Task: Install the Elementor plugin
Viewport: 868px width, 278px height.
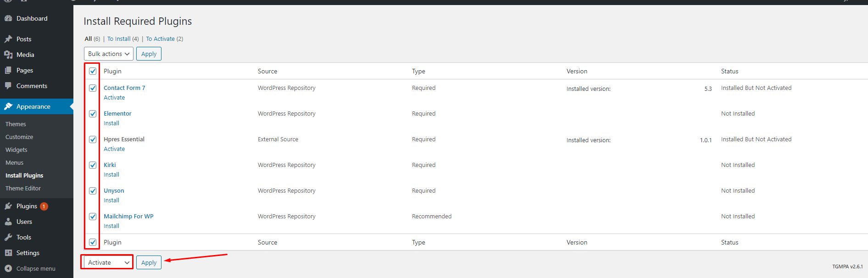Action: 111,123
